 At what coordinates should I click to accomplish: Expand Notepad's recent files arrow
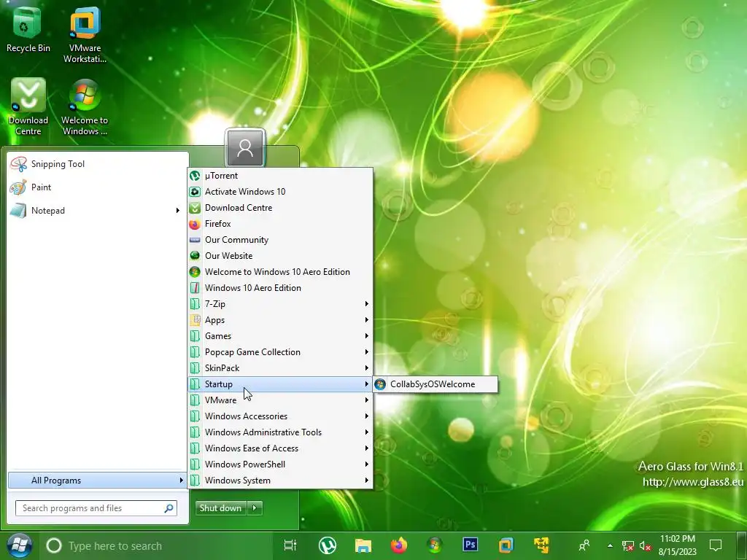point(178,211)
